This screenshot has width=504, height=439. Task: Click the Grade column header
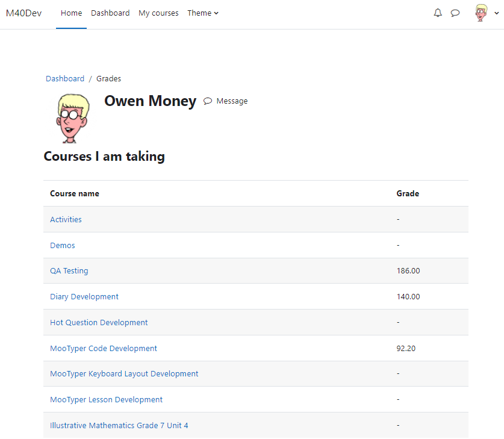tap(408, 193)
